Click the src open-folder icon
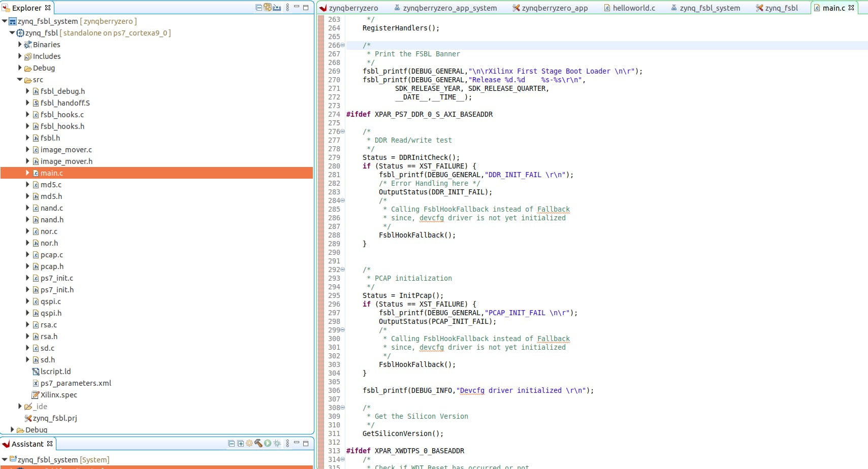Image resolution: width=868 pixels, height=469 pixels. pos(28,80)
